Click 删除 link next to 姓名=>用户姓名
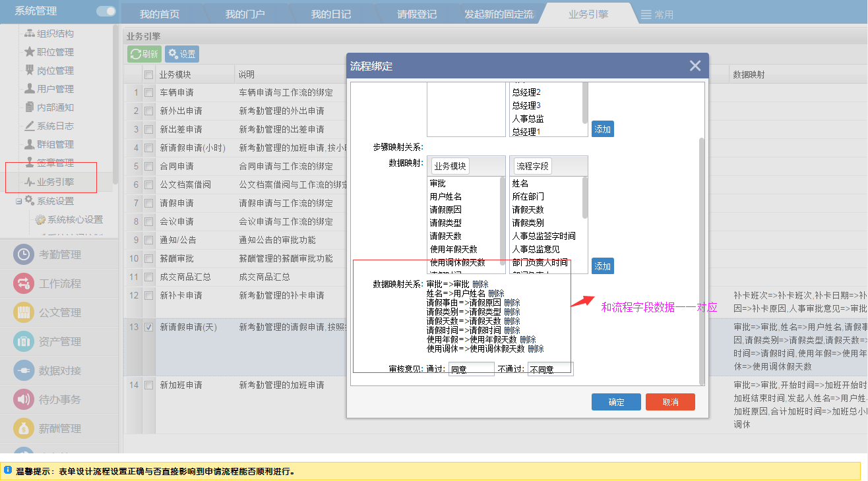 (496, 293)
